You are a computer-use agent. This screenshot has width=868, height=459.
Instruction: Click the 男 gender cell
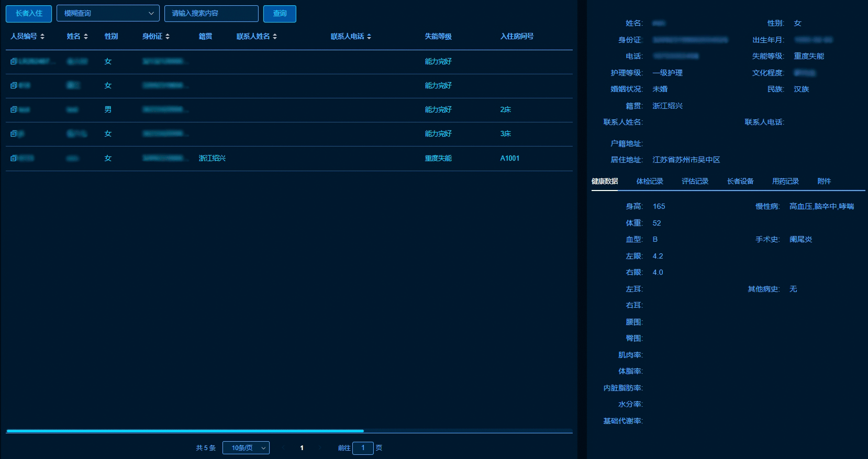108,109
